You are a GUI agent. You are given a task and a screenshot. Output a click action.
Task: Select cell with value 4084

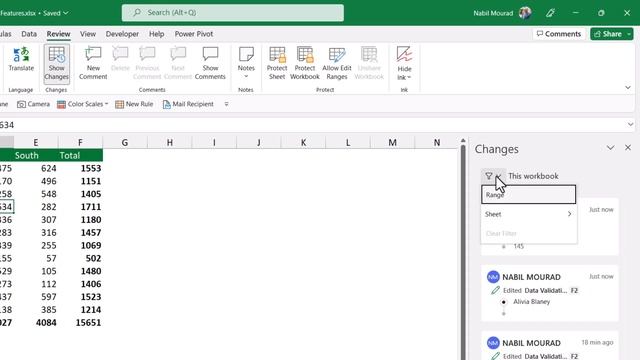coord(36,322)
